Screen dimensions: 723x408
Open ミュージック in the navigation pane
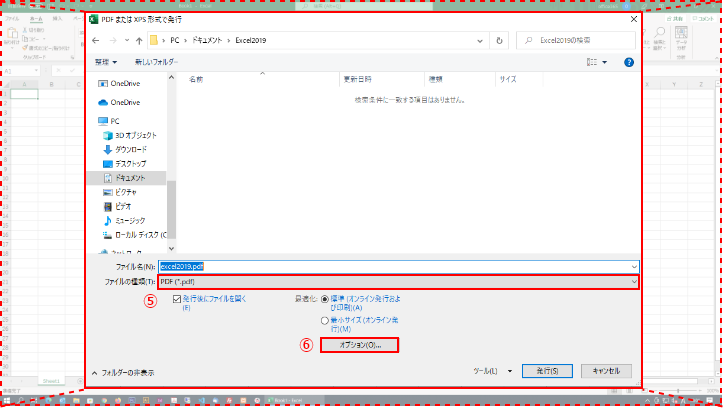tap(124, 221)
